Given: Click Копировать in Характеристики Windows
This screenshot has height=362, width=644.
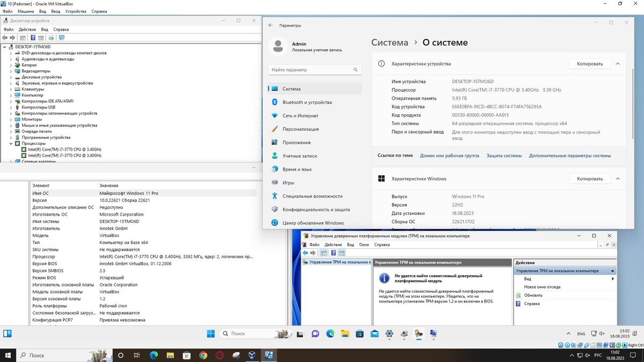Looking at the screenshot, I should (x=590, y=179).
